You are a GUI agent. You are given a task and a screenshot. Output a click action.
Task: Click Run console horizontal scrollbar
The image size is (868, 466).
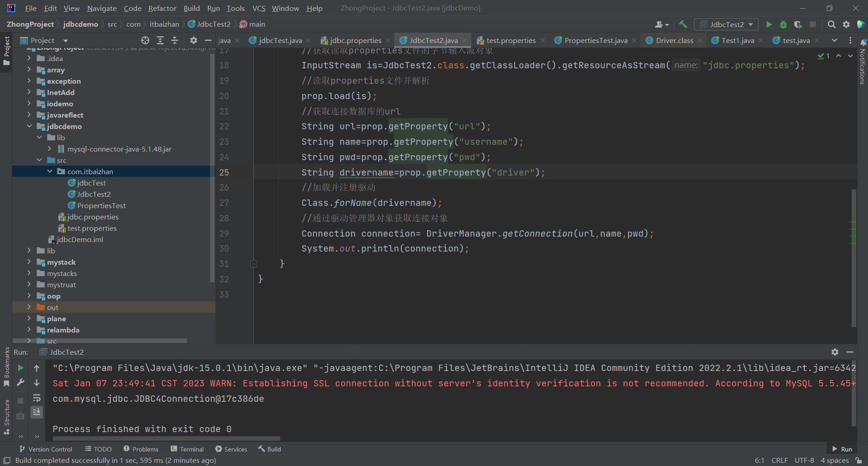tap(166, 438)
